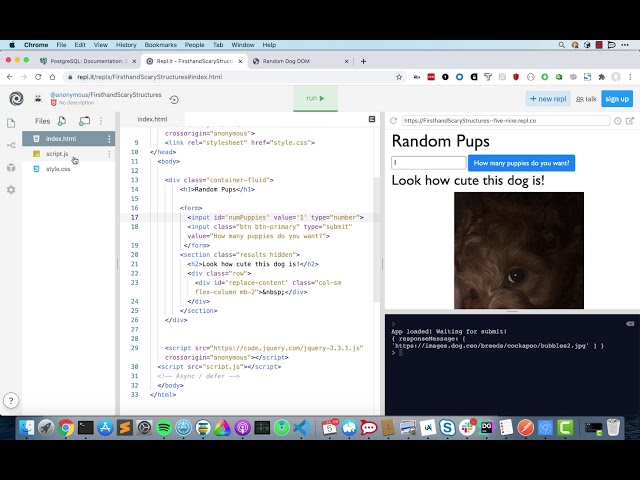Click the new repl button
Viewport: 640px width, 480px height.
tap(548, 99)
